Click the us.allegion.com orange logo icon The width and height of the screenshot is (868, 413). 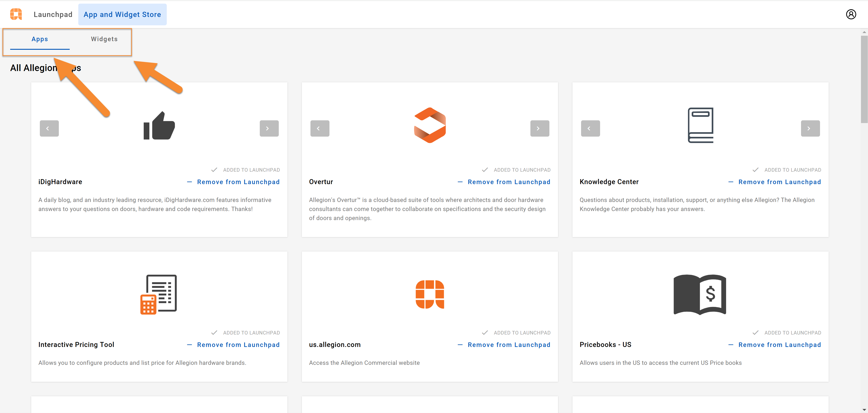[x=430, y=294]
